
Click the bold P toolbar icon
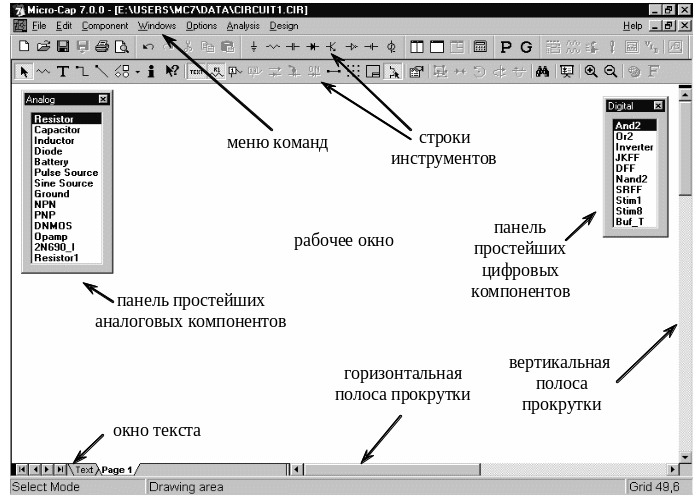(x=506, y=47)
